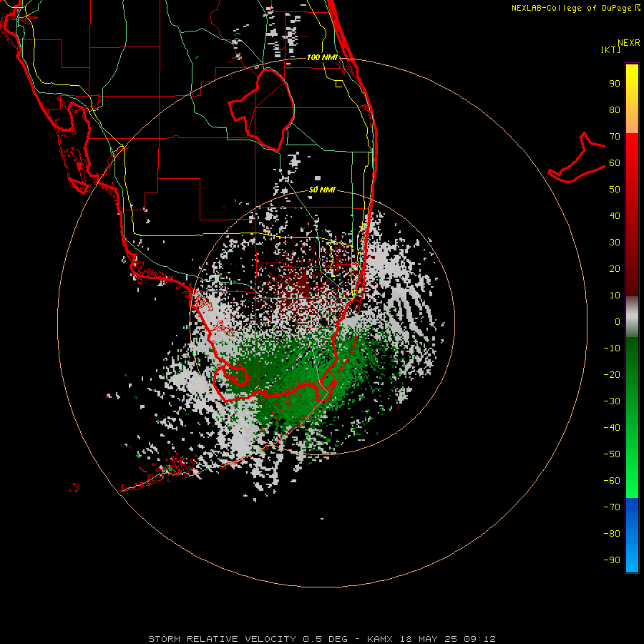Click the 90 value on velocity scale
The image size is (644, 644).
tap(615, 84)
